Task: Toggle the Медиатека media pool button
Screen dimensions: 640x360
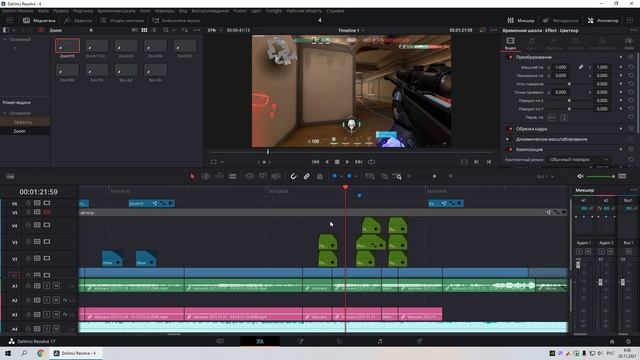Action: (39, 20)
